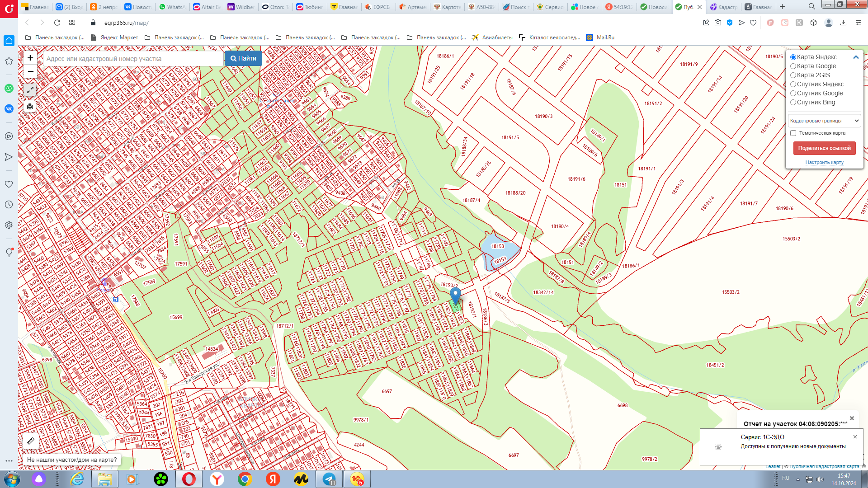Open Настроить карту link
This screenshot has width=868, height=488.
point(824,162)
